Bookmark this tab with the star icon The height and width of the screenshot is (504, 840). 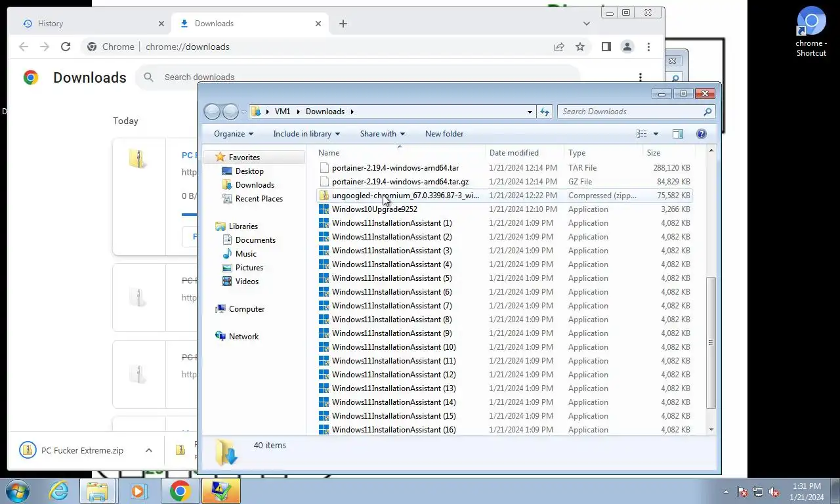click(x=580, y=47)
